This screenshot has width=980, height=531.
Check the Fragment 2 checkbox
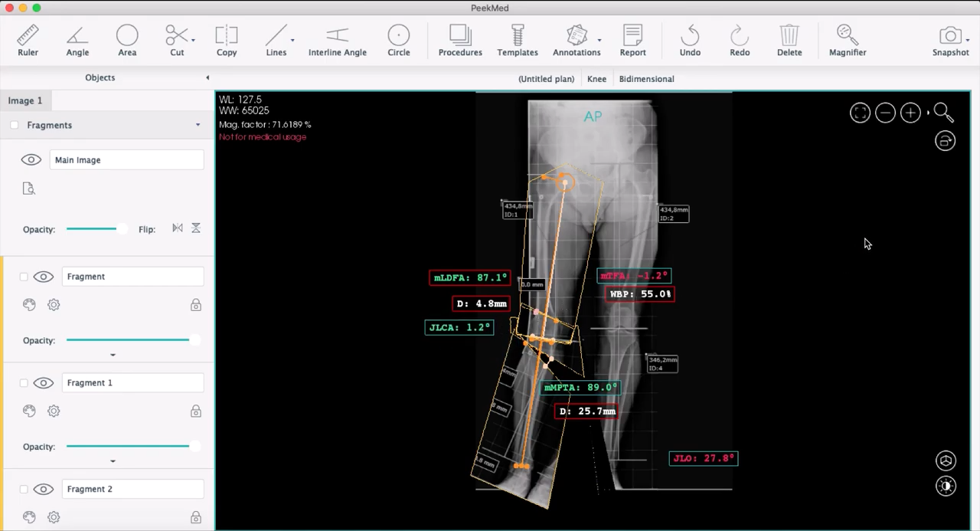[23, 490]
